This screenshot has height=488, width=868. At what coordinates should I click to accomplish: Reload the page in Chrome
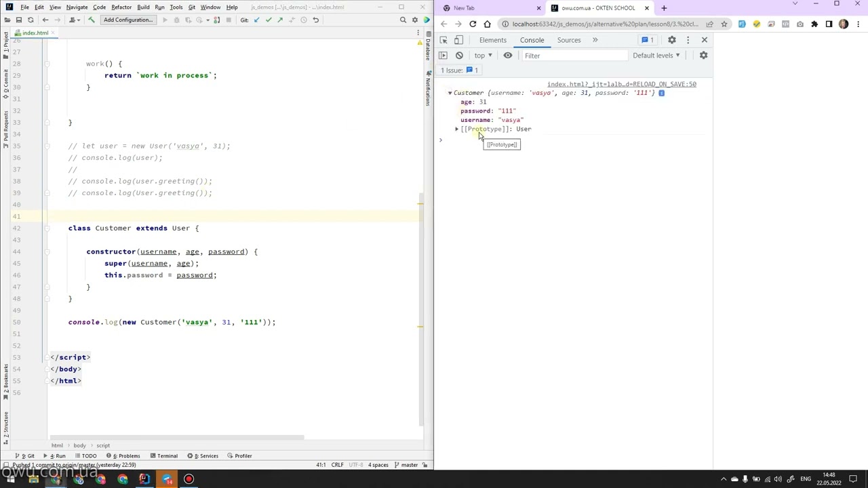point(473,24)
